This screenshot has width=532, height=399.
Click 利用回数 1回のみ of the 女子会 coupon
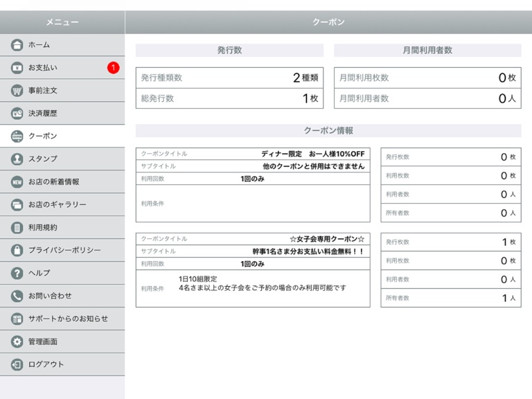point(253,264)
